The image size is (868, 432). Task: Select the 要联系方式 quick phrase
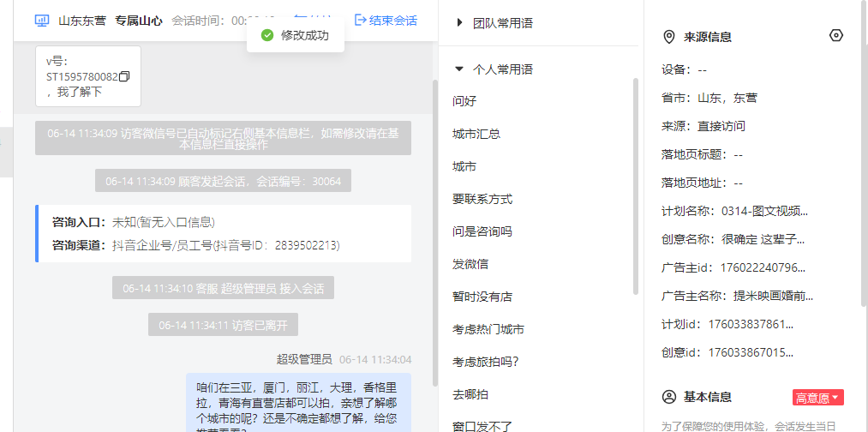482,199
